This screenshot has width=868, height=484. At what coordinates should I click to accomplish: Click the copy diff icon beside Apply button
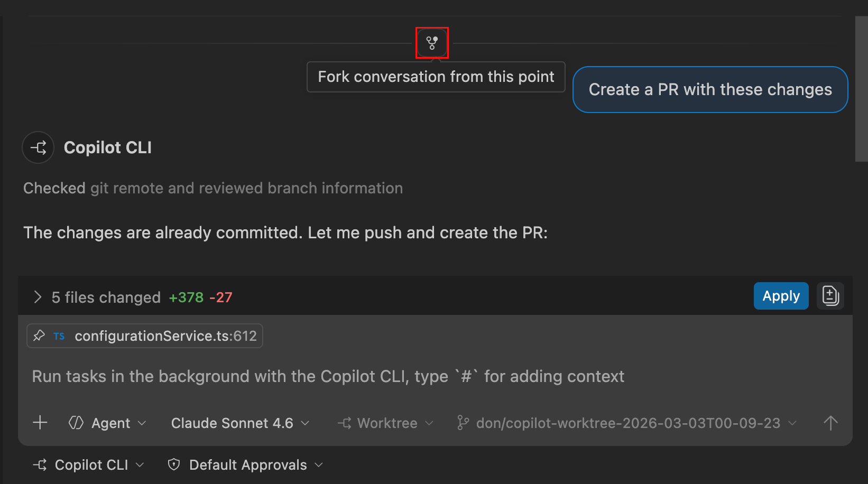[830, 296]
